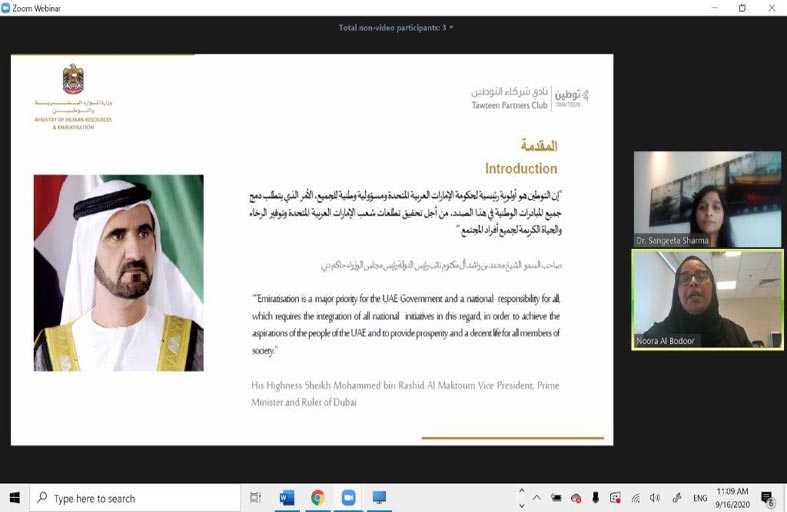The image size is (787, 512).
Task: Show hidden icons in the system tray
Action: point(538,497)
